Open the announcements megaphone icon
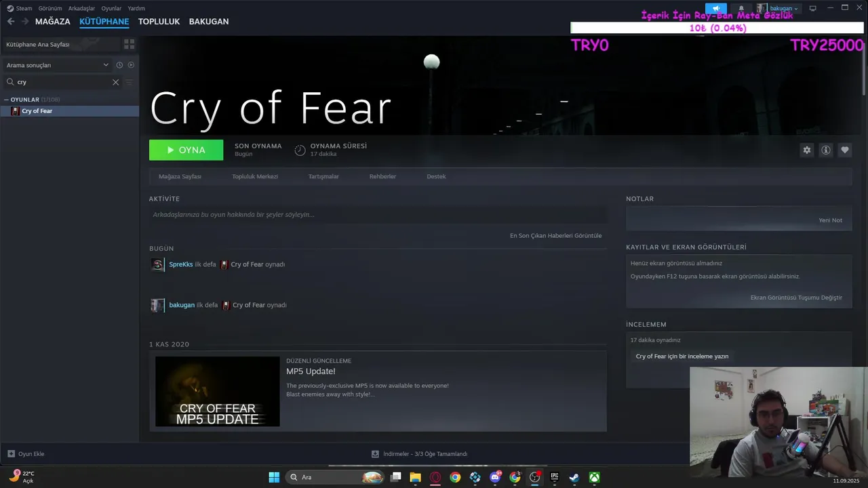This screenshot has width=868, height=488. (x=715, y=8)
